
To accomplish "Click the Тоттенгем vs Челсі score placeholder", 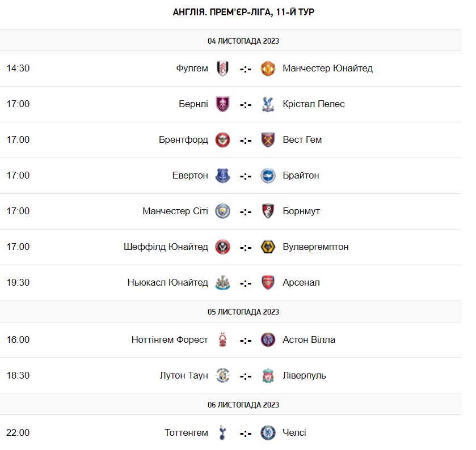I will [x=245, y=434].
